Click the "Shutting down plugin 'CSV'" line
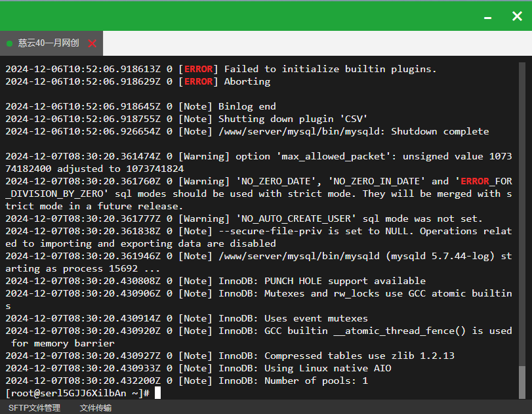Viewport: 532px width, 414px height. [x=186, y=119]
